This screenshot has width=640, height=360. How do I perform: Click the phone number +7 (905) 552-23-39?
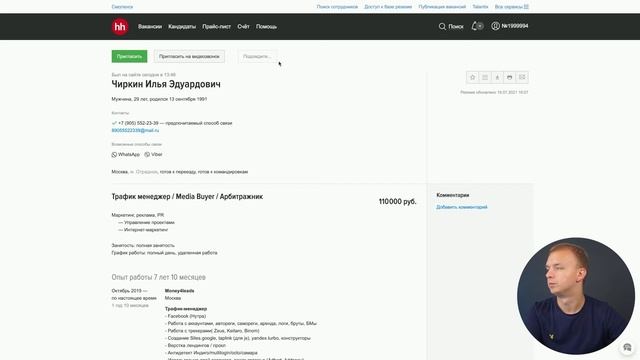(138, 123)
